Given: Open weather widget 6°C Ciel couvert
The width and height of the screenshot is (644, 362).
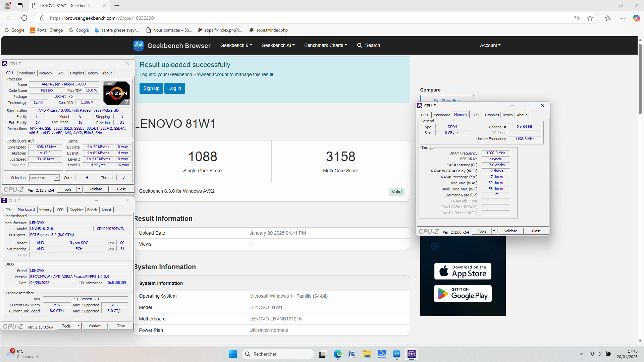Looking at the screenshot, I should [22, 354].
